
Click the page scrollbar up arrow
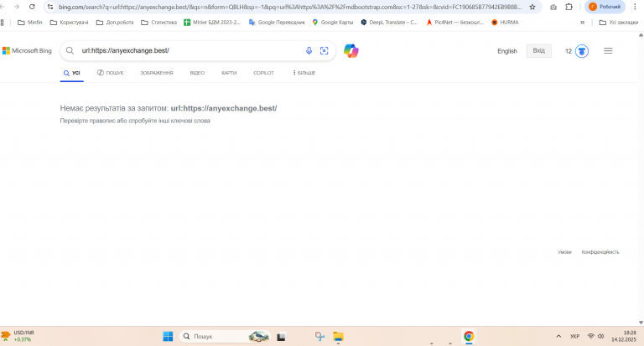(x=641, y=35)
